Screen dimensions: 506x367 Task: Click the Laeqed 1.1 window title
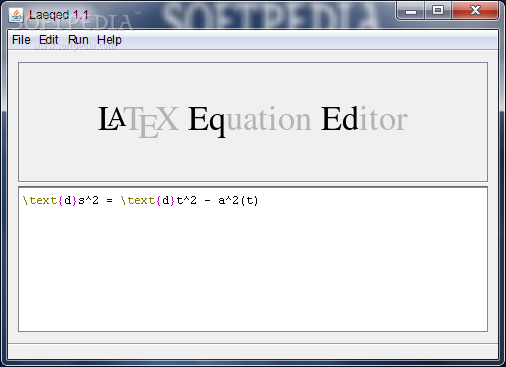point(59,15)
